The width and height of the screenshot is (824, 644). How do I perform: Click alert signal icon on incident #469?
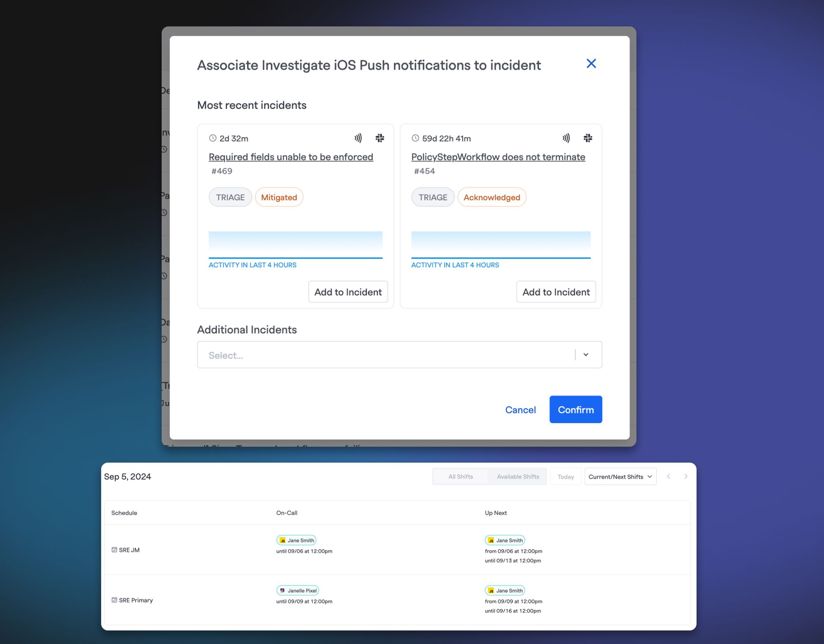(x=358, y=138)
